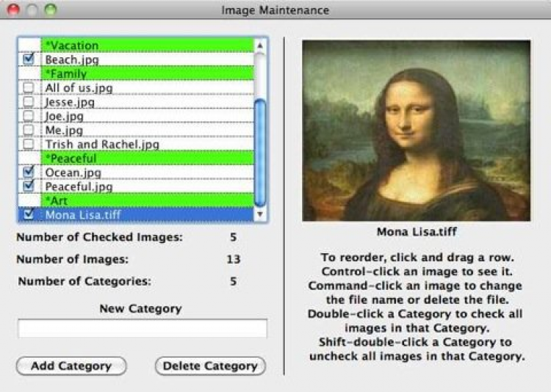Click the New Category text field
Screen dimensions: 551x392
[143, 328]
